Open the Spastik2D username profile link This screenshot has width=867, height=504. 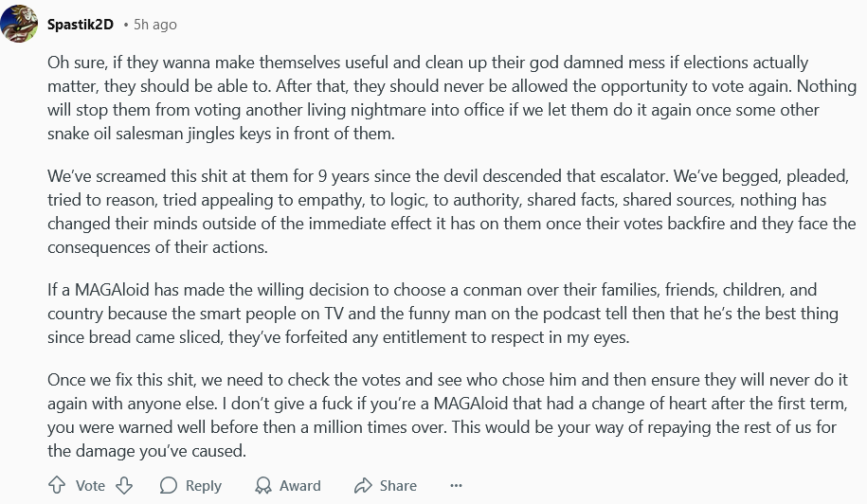click(80, 24)
